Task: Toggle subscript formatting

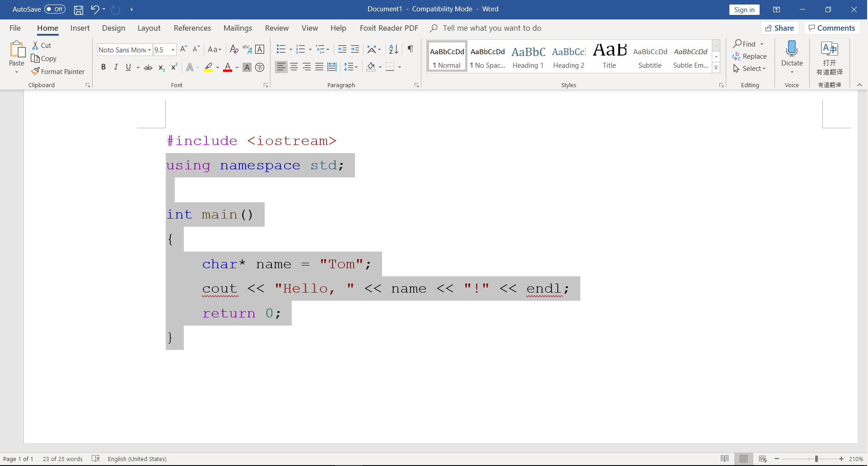Action: 161,68
